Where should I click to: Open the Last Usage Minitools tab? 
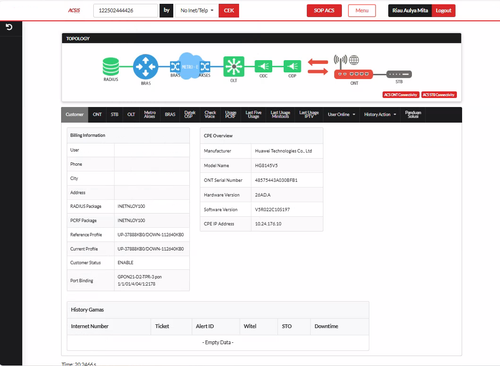[x=280, y=114]
